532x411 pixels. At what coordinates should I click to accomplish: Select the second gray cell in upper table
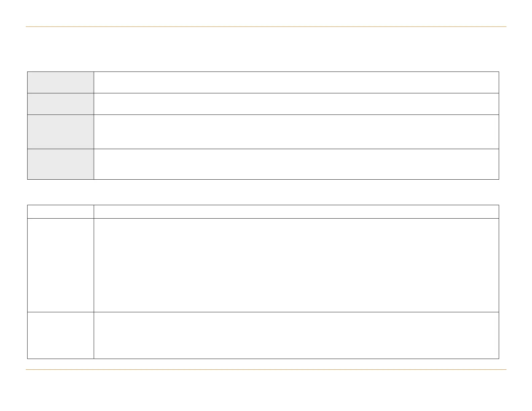point(60,104)
